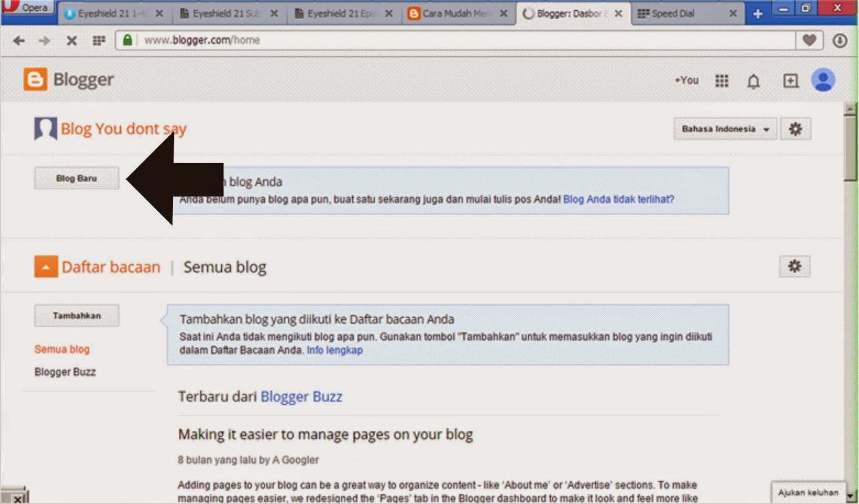859x504 pixels.
Task: Open a new browser tab
Action: 758,14
